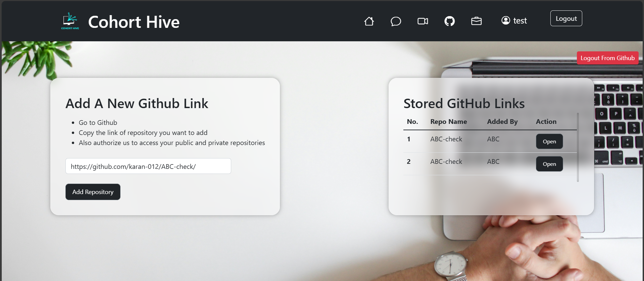Screen dimensions: 644x281
Task: Click the 'test' username label
Action: (x=520, y=21)
